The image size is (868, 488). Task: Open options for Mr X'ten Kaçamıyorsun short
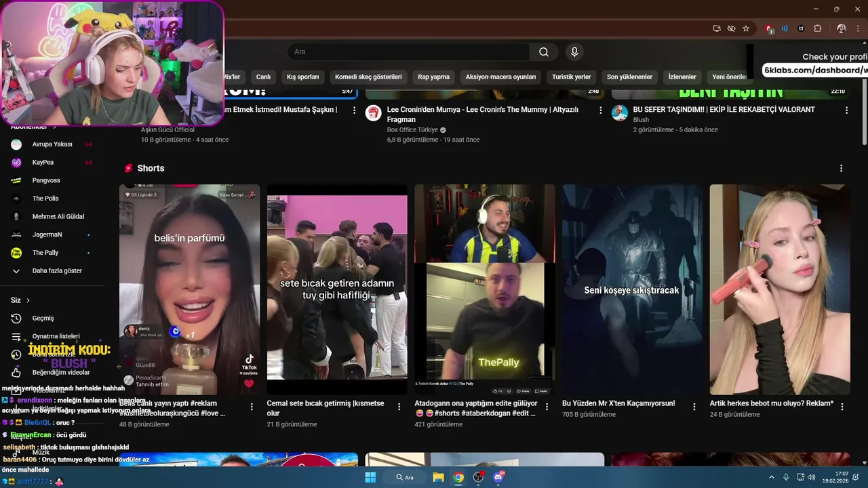click(694, 407)
